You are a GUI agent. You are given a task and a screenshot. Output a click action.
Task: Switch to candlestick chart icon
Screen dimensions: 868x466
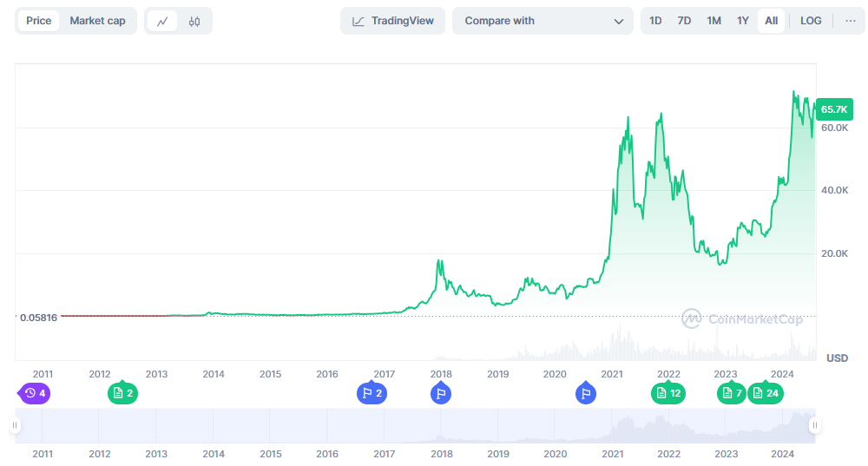pos(194,21)
